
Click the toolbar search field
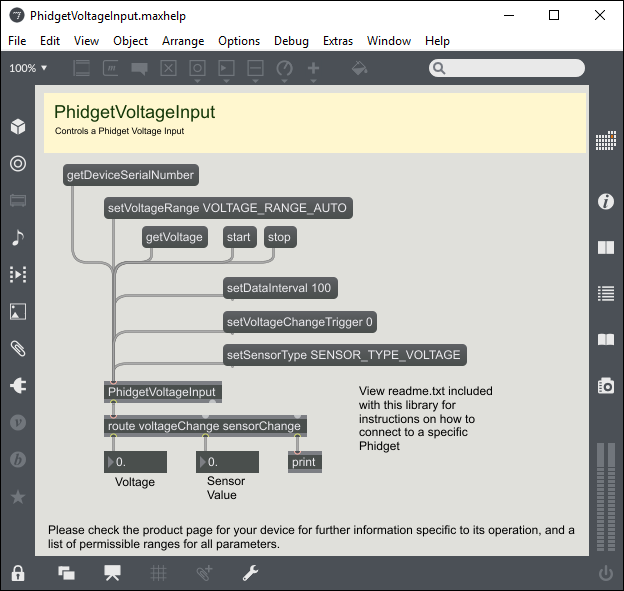507,68
